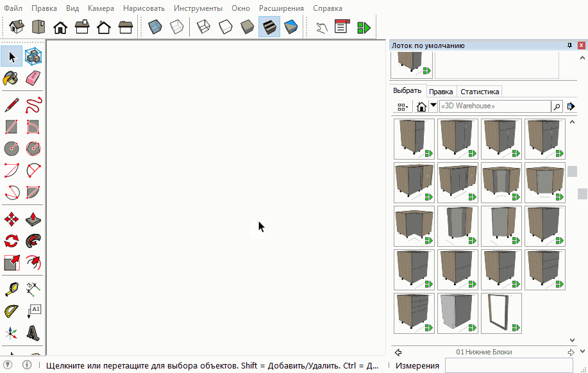Activate the Tape Measure tool
588x373 pixels.
pyautogui.click(x=12, y=290)
